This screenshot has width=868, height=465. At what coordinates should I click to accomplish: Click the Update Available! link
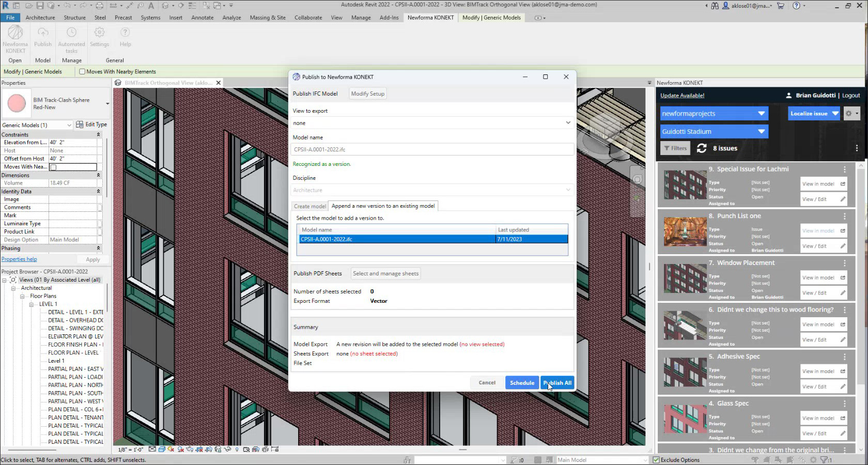[682, 96]
